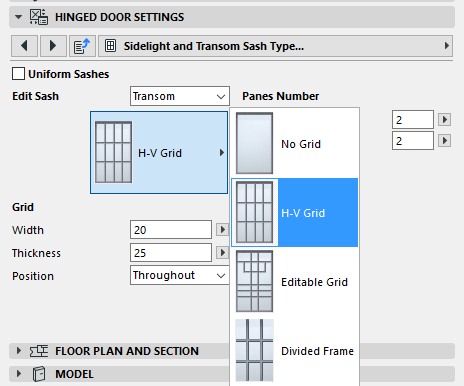
Task: Expand the Model panel
Action: [19, 374]
